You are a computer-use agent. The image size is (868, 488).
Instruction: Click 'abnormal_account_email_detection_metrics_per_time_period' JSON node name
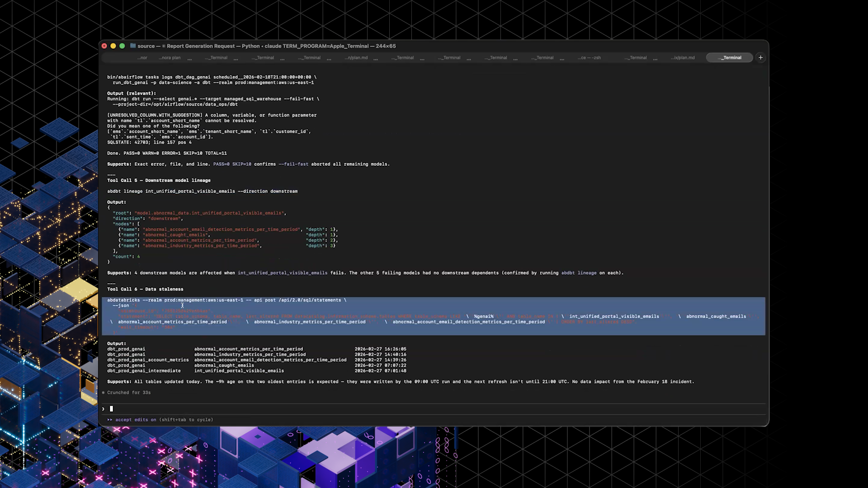point(222,230)
